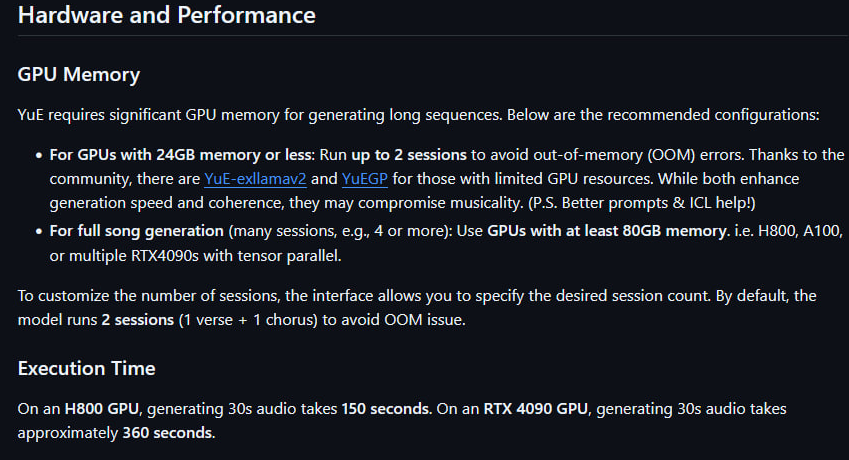Click the first bullet point marker
Screen dimensions: 849x460
click(38, 155)
